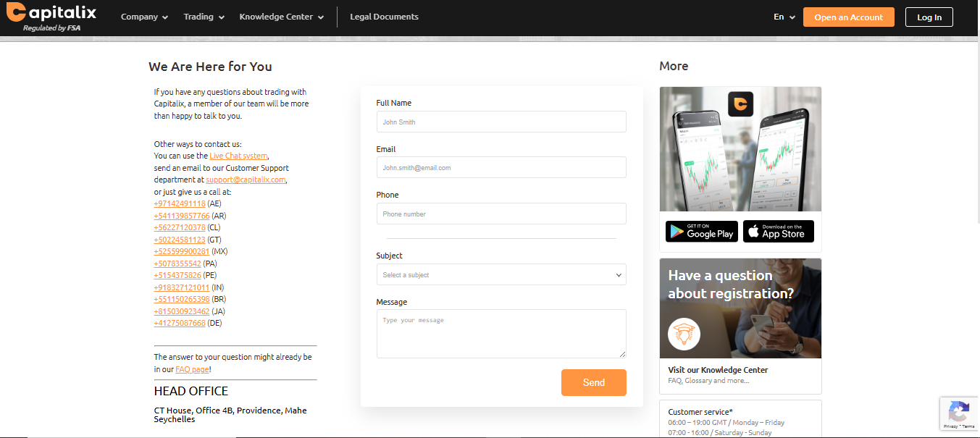Call the DE number +41275087668
980x438 pixels.
(x=180, y=323)
